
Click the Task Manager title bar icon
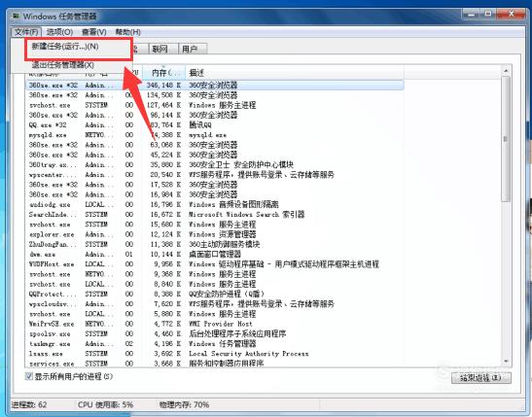coord(16,16)
